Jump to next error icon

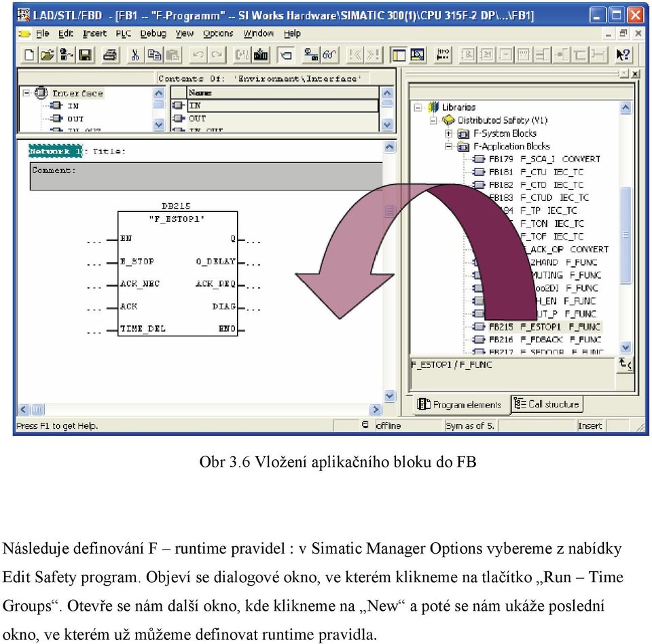pyautogui.click(x=374, y=55)
